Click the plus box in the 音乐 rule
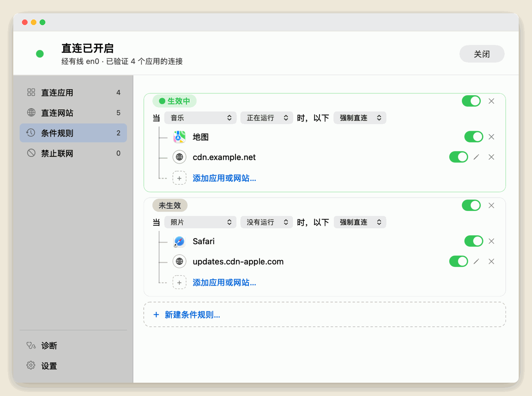This screenshot has height=396, width=532. pos(179,178)
